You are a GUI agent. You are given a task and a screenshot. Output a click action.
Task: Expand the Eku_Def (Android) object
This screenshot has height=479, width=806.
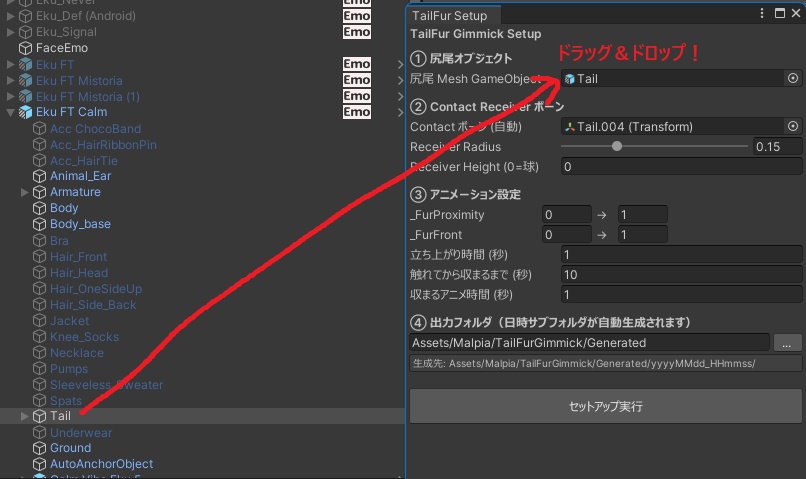10,16
